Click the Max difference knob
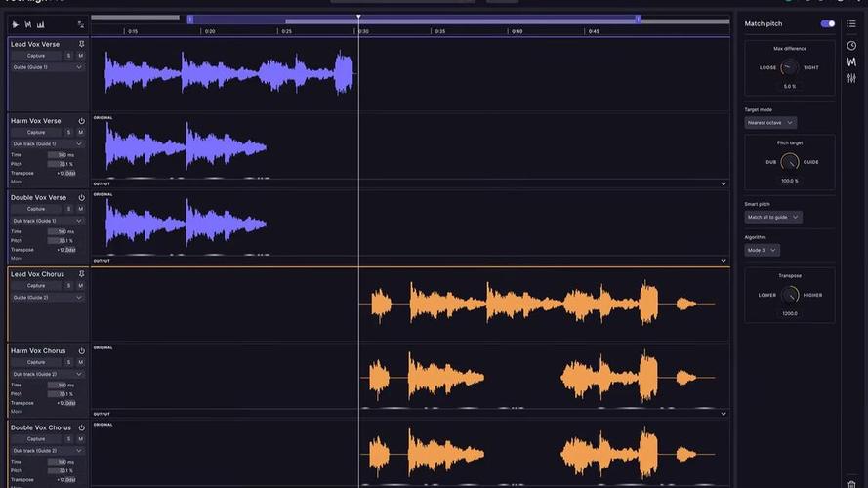868x488 pixels. point(789,67)
